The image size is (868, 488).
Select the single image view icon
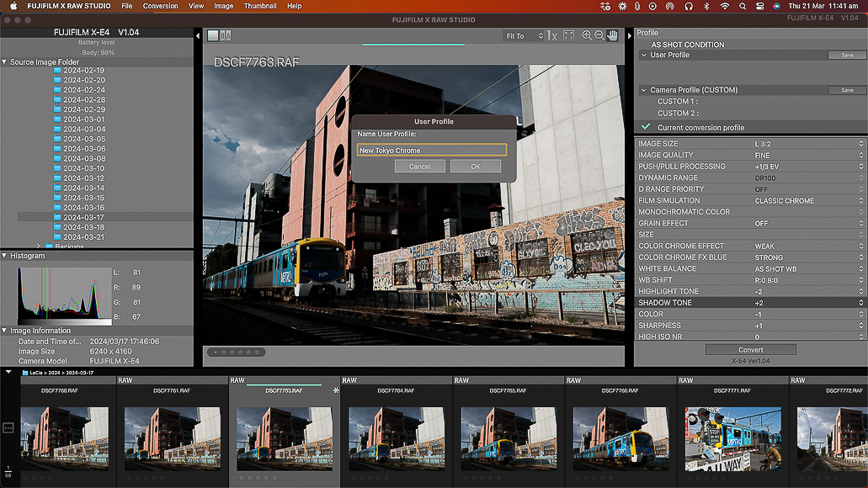[212, 36]
